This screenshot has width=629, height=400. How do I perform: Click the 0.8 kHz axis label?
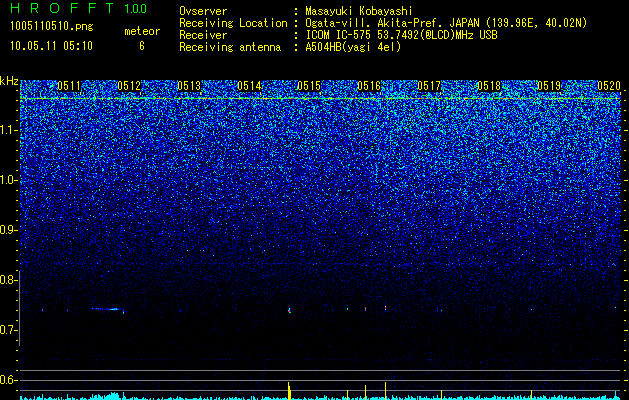click(x=8, y=280)
